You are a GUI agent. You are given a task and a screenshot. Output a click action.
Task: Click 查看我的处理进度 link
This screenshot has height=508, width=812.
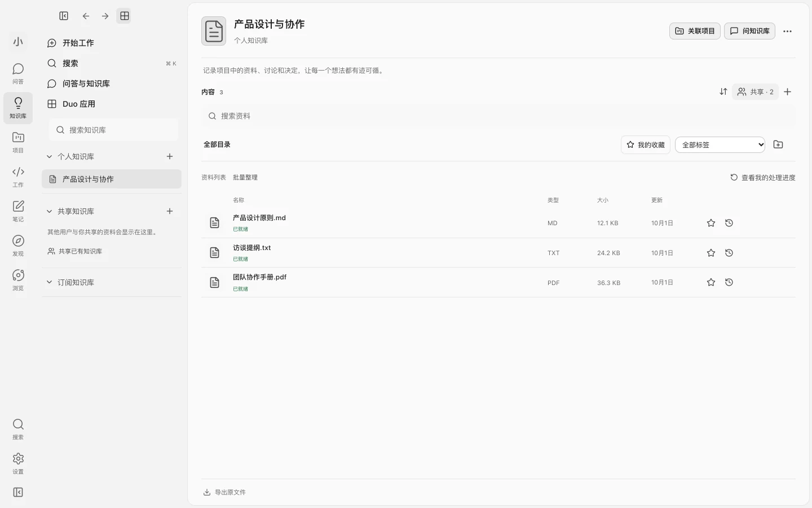pyautogui.click(x=763, y=177)
